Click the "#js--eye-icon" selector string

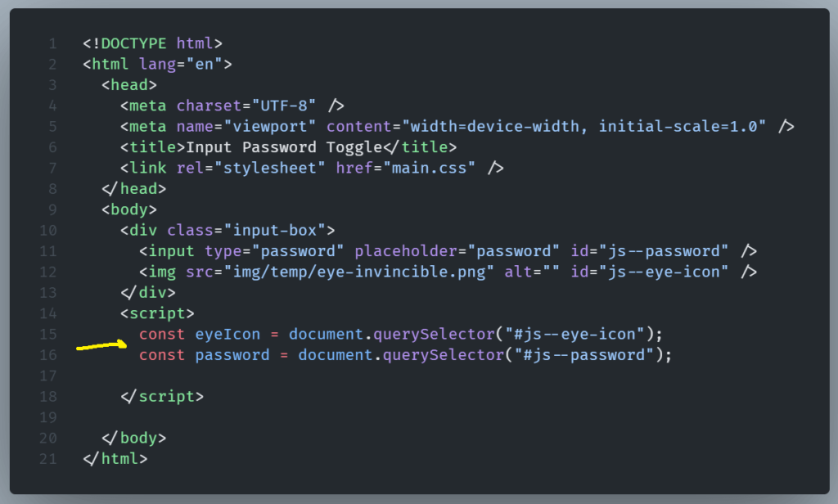[565, 334]
